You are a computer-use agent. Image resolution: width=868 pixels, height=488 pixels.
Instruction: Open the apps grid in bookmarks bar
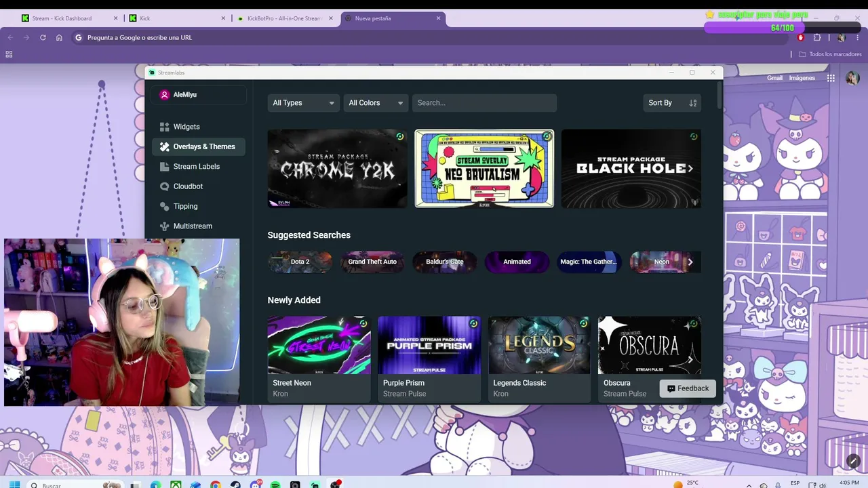point(9,54)
